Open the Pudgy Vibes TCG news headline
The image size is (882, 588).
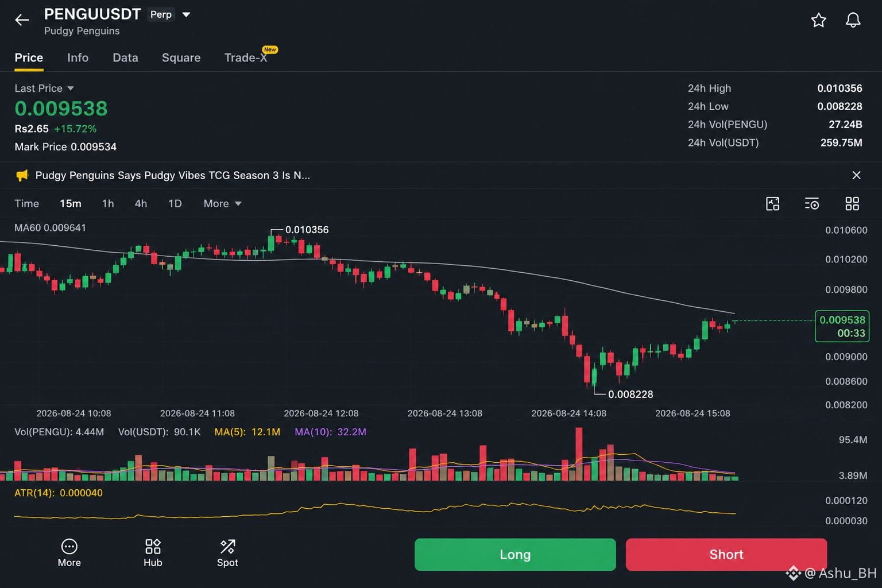click(172, 175)
